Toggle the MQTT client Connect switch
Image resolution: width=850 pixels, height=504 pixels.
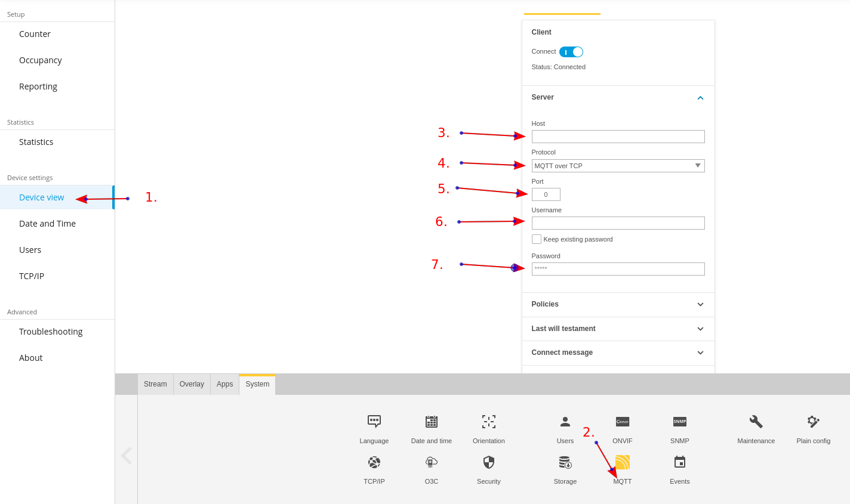click(571, 52)
